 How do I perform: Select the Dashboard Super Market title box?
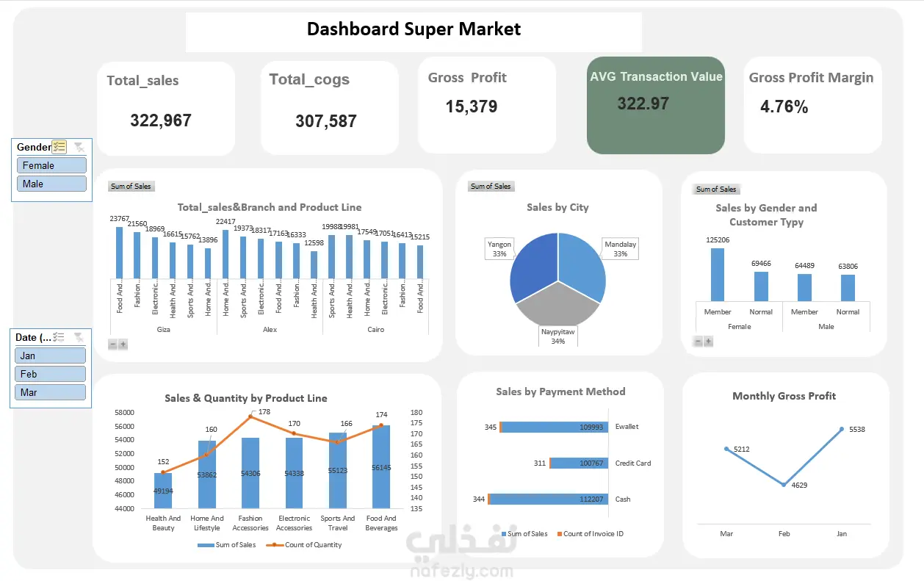coord(414,32)
